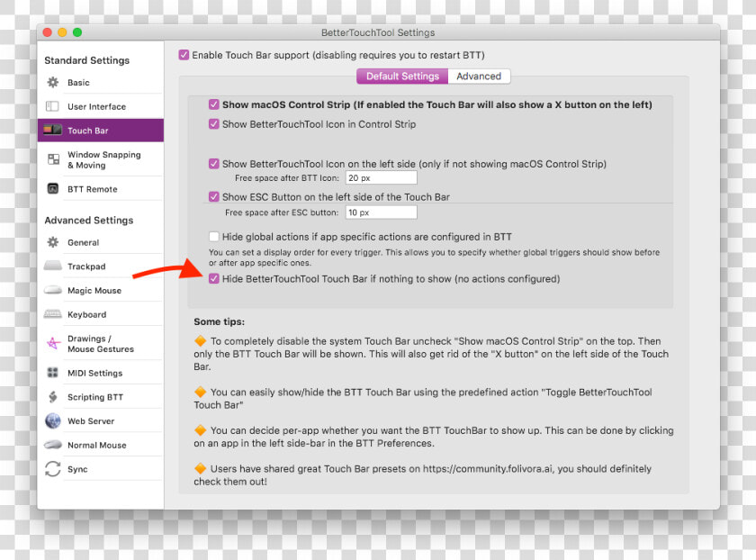Viewport: 756px width, 560px height.
Task: Uncheck Show ESC Button on left side
Action: pos(214,197)
